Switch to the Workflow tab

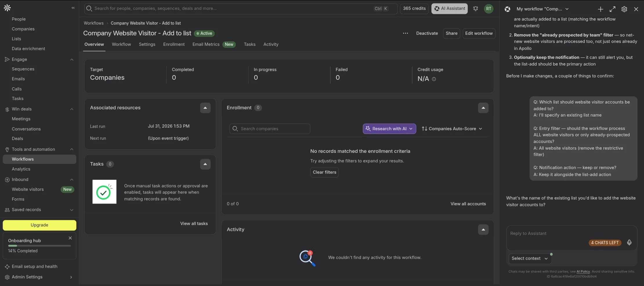click(x=121, y=44)
